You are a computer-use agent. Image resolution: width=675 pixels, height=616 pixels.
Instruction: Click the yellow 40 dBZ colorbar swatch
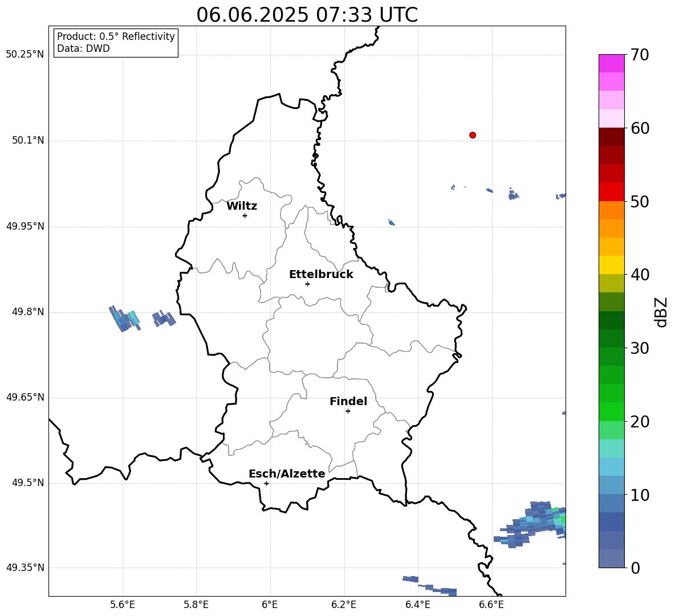point(611,265)
